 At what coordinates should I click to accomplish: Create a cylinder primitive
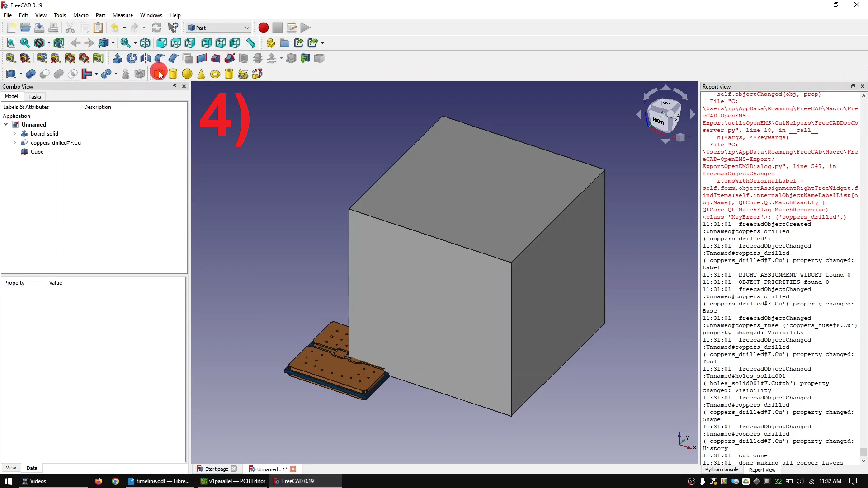coord(173,74)
